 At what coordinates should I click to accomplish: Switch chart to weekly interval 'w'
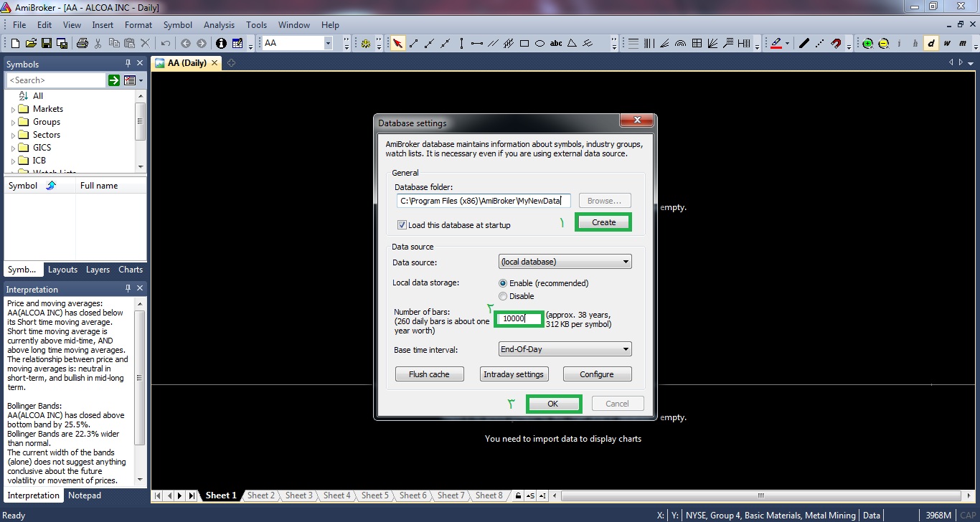coord(947,44)
